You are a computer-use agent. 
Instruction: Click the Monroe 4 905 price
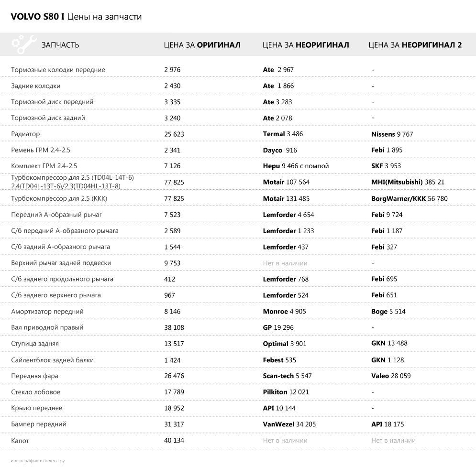(x=284, y=312)
